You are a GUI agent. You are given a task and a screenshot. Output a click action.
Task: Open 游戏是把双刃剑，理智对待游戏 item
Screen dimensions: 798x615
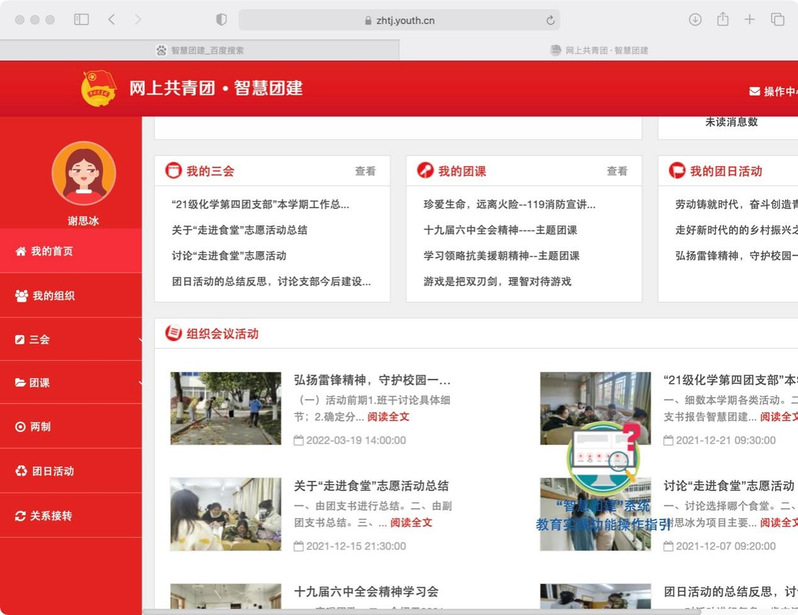[497, 282]
